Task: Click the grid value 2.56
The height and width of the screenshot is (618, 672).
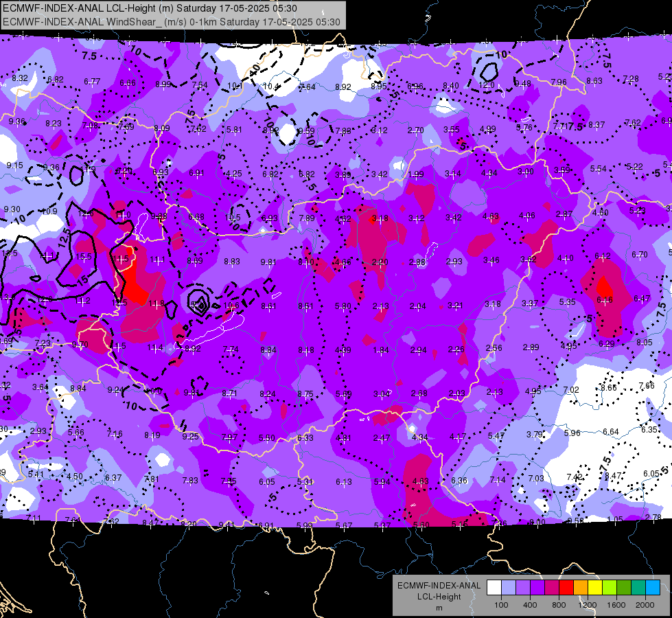Action: (494, 348)
